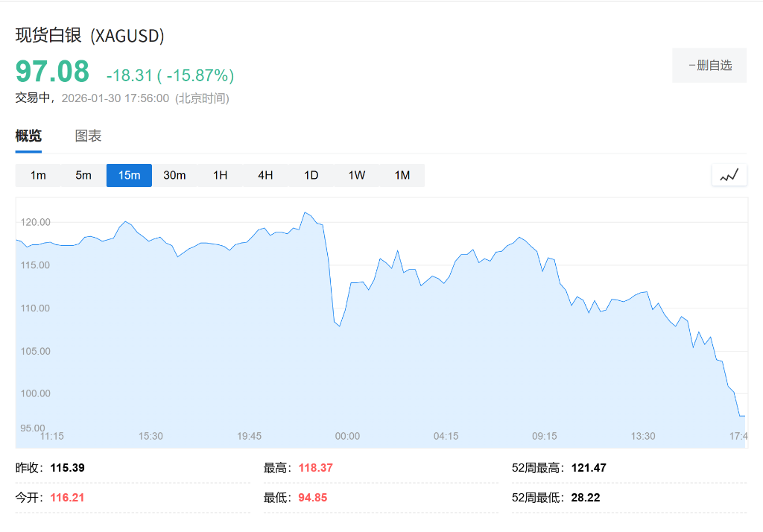Click the 最低 value 94.85
Viewport: 763px width, 532px height.
pyautogui.click(x=313, y=497)
